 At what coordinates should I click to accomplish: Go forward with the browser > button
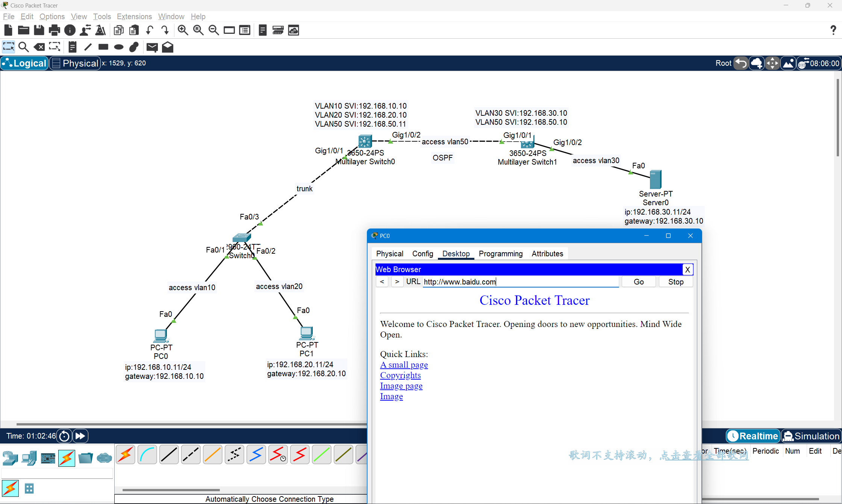coord(397,282)
